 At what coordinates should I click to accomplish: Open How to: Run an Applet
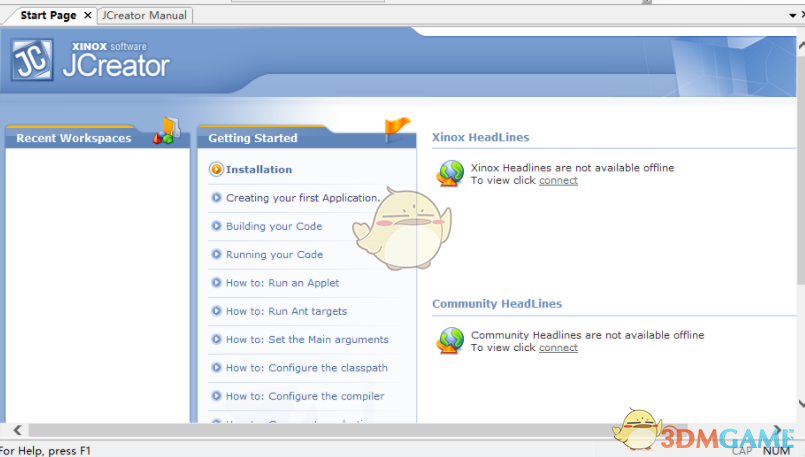[x=282, y=282]
